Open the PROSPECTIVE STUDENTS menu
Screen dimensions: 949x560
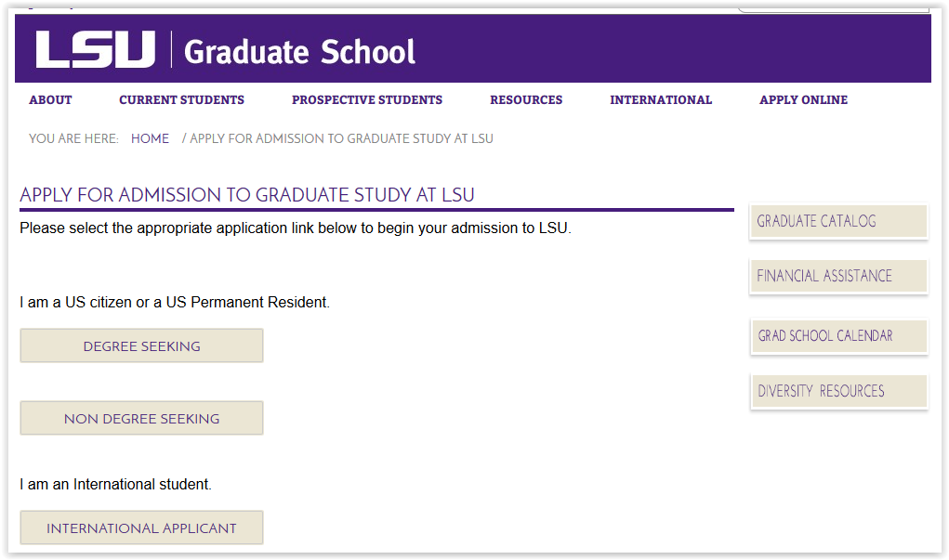tap(367, 99)
